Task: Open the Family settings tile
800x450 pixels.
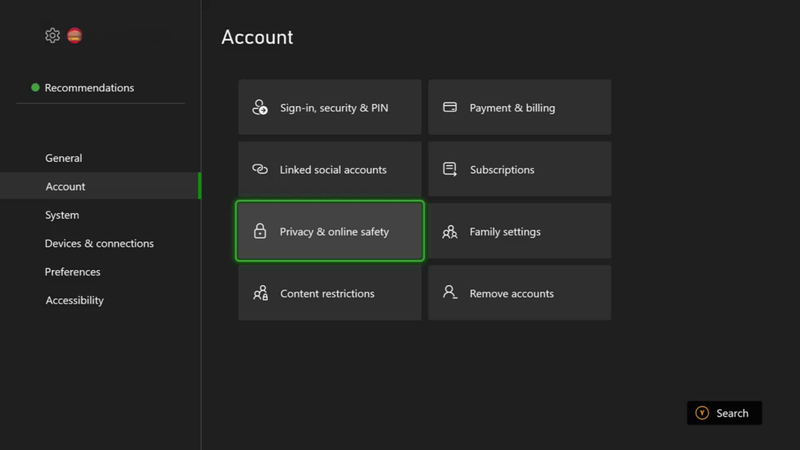Action: 519,231
